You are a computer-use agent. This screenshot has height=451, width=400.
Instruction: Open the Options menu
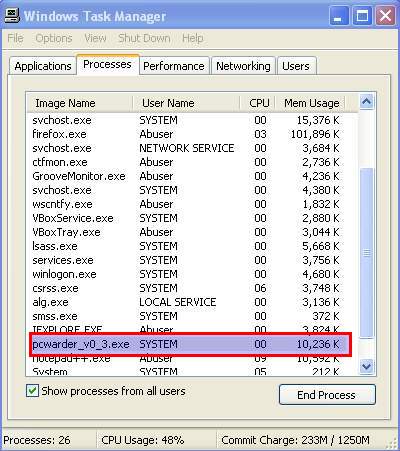pyautogui.click(x=54, y=38)
